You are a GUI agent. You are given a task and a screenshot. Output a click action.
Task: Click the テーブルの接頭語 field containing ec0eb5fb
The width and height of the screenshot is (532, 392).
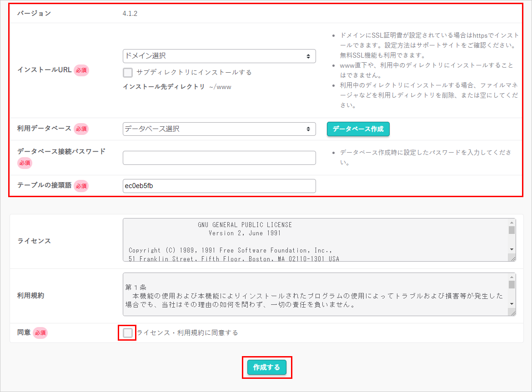coord(219,186)
